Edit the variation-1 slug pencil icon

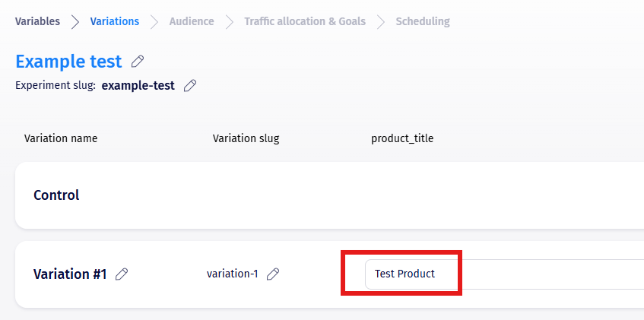coord(273,274)
